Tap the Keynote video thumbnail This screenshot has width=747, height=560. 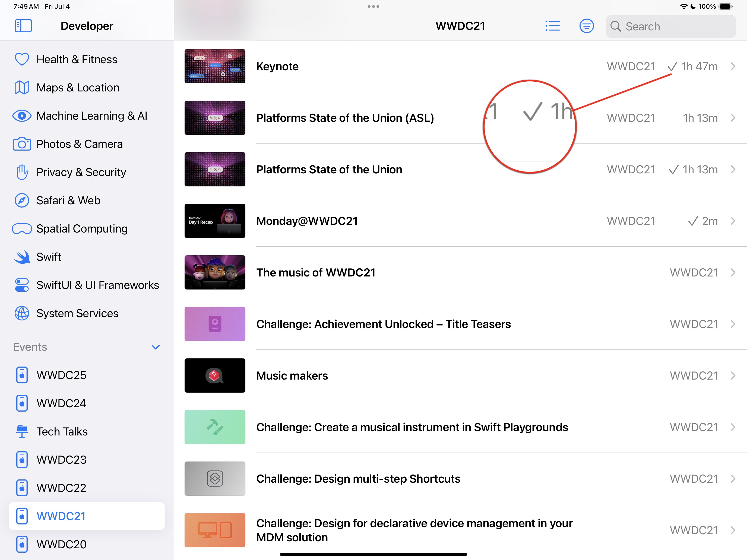(215, 66)
